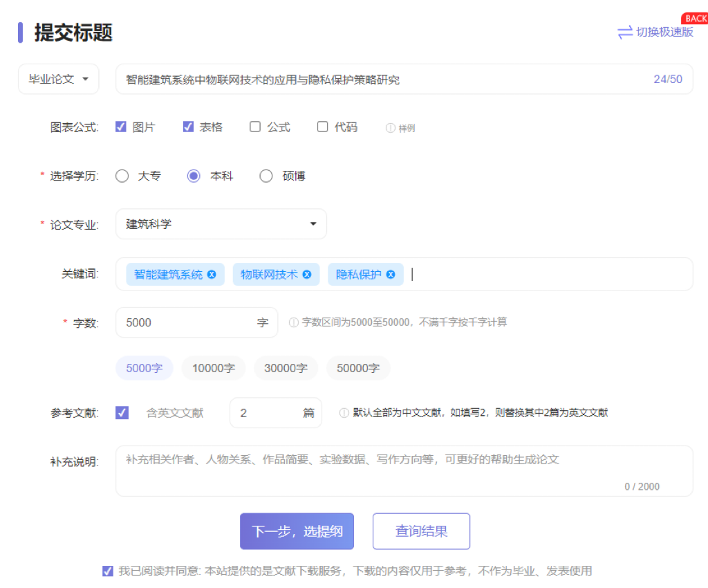
Task: Click the 补充说明 text area
Action: click(404, 471)
